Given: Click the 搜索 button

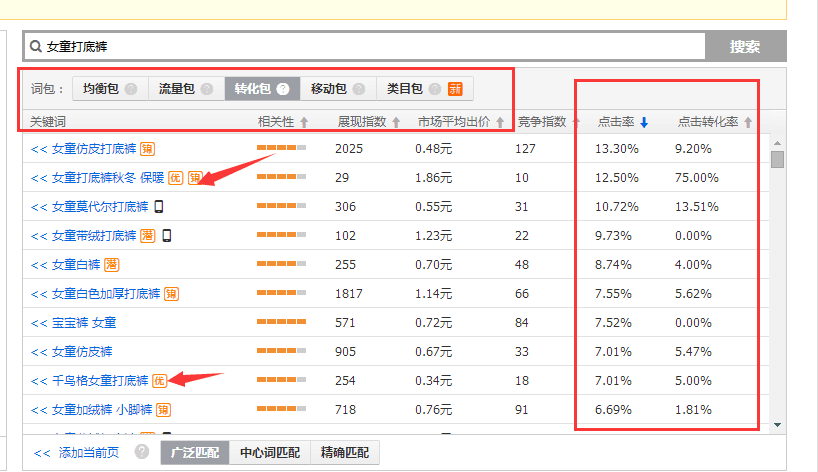Looking at the screenshot, I should coord(745,47).
